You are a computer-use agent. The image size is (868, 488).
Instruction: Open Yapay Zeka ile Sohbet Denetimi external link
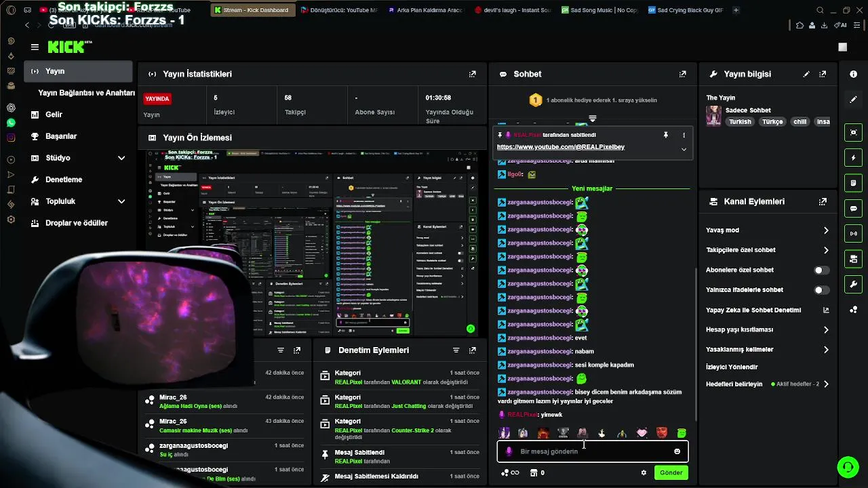click(x=826, y=310)
